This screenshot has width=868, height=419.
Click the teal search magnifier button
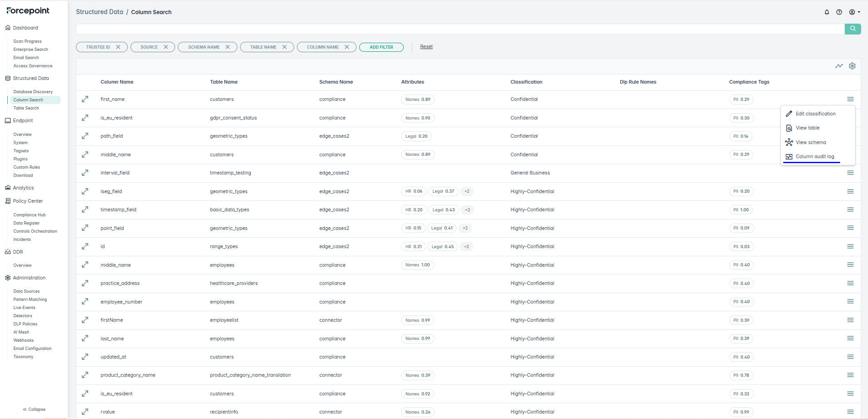pyautogui.click(x=853, y=29)
